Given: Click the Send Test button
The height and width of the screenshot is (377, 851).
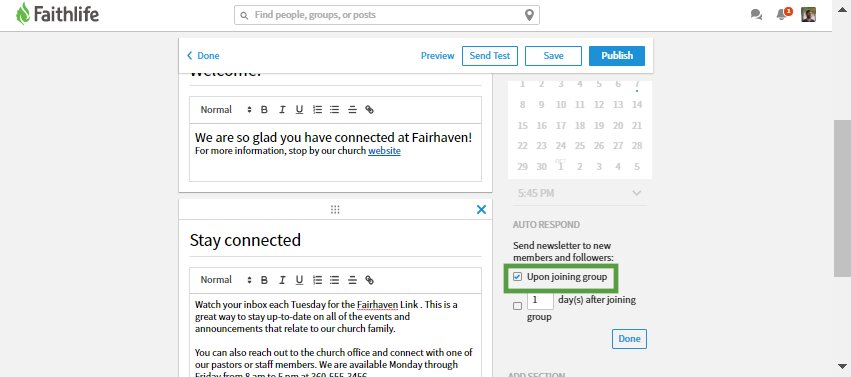Looking at the screenshot, I should click(490, 56).
